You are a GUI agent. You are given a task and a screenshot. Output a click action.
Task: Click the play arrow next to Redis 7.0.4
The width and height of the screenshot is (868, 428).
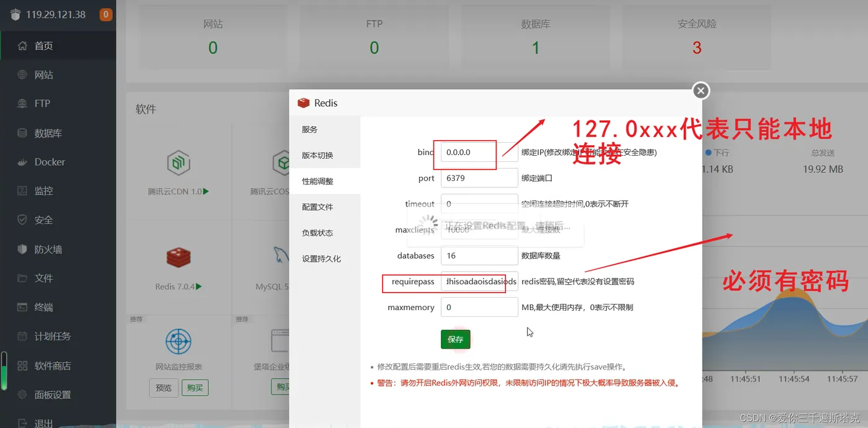[200, 287]
